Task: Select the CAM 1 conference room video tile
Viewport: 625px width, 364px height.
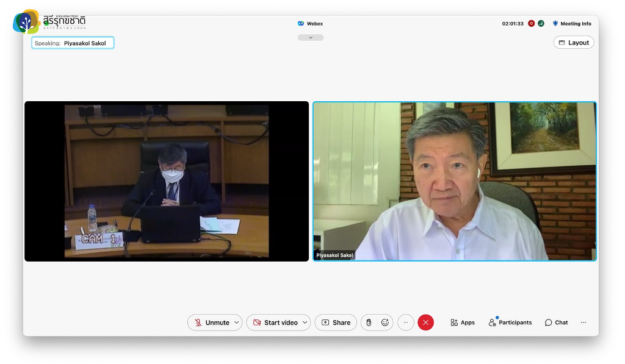Action: 167,181
